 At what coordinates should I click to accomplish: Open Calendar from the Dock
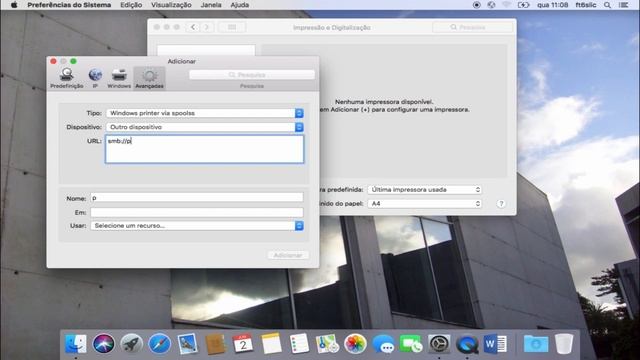coord(243,344)
